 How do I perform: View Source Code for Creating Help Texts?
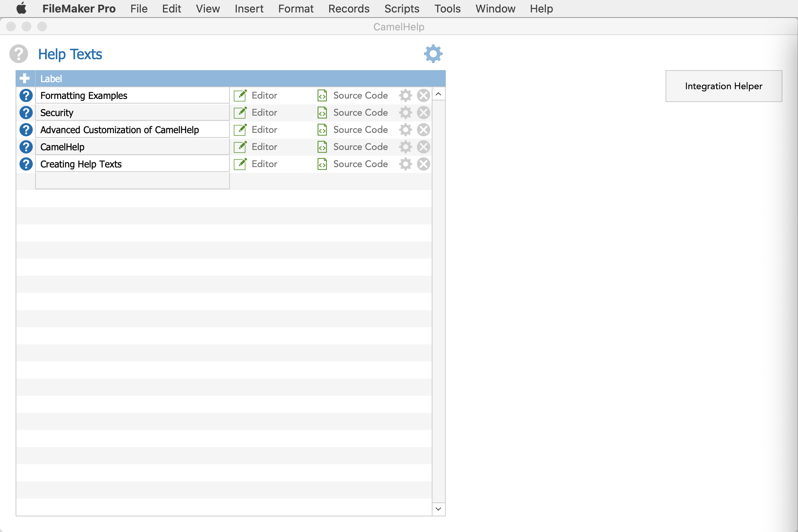tap(353, 164)
